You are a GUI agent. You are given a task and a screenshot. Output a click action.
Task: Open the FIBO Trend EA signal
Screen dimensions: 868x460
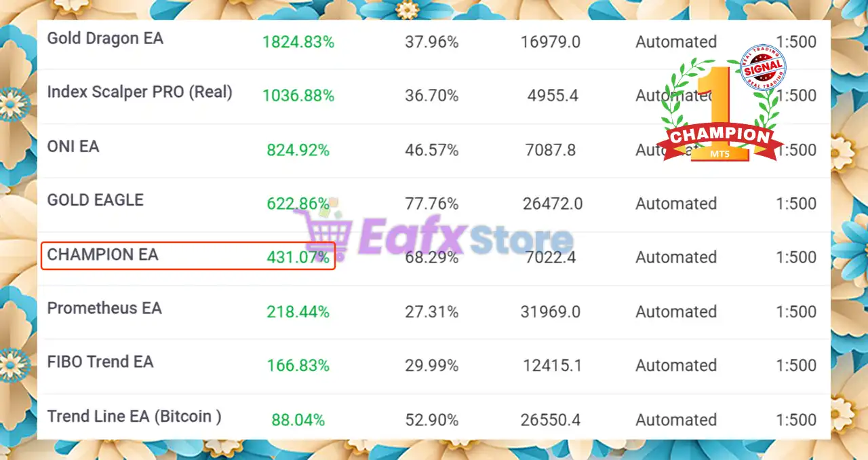pyautogui.click(x=100, y=362)
